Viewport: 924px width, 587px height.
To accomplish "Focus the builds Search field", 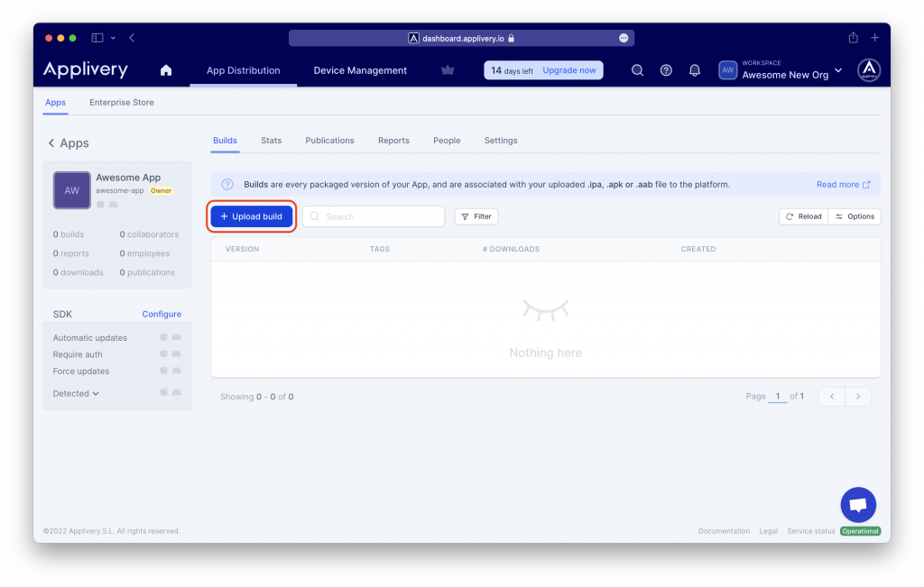I will coord(374,216).
